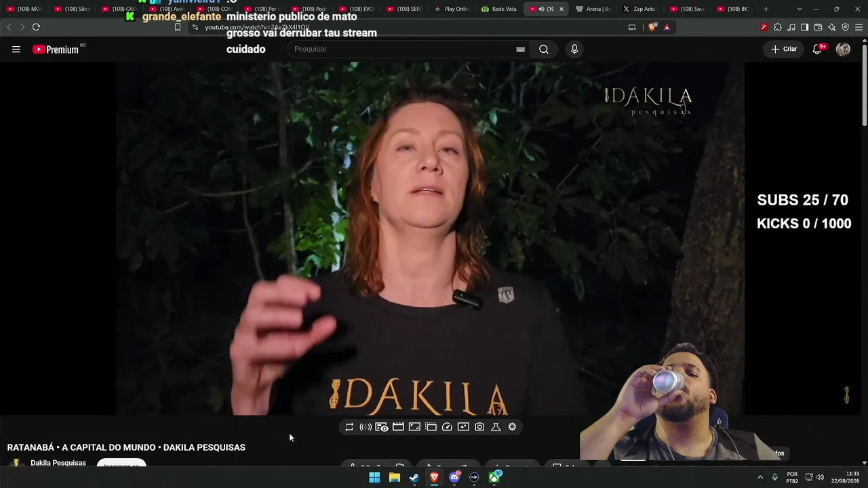The width and height of the screenshot is (868, 488).
Task: Click the fit-to-window expand icon
Action: [x=414, y=427]
